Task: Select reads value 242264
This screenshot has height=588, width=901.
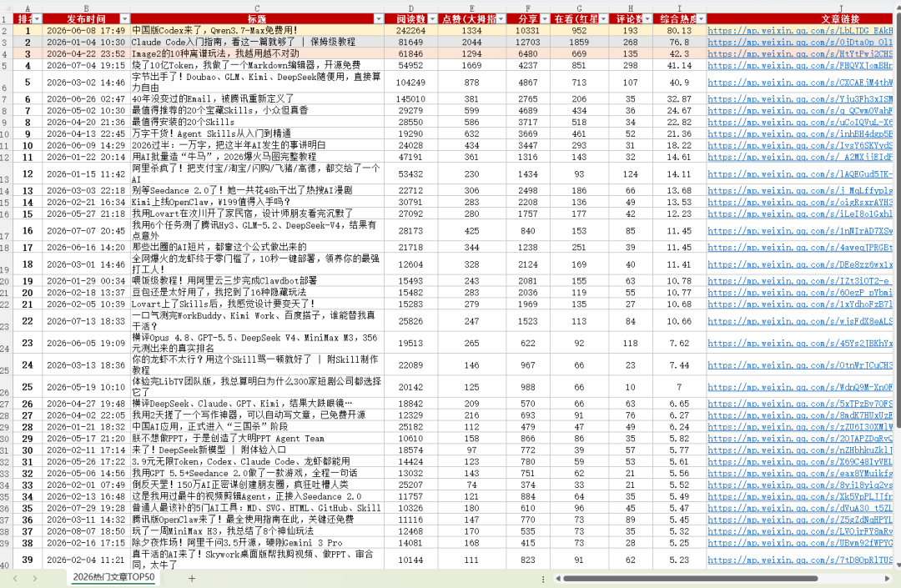Action: point(410,30)
